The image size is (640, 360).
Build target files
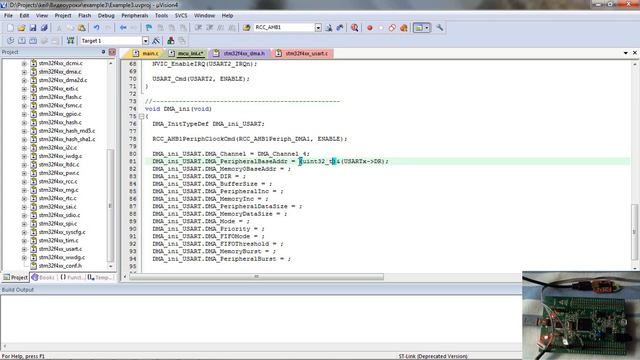click(22, 41)
